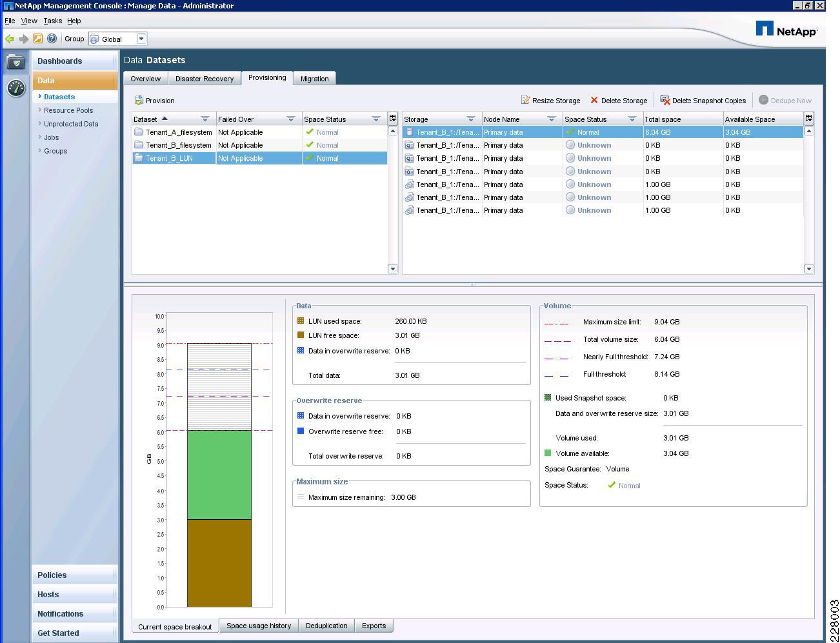Click the Delete Storage red X icon
Screen dimensions: 840x643
594,100
